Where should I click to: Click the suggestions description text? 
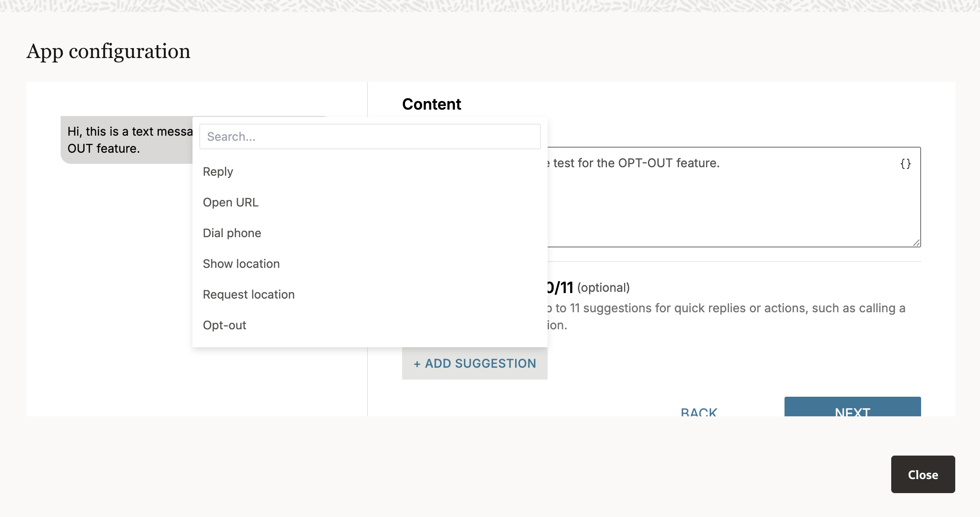pos(726,308)
